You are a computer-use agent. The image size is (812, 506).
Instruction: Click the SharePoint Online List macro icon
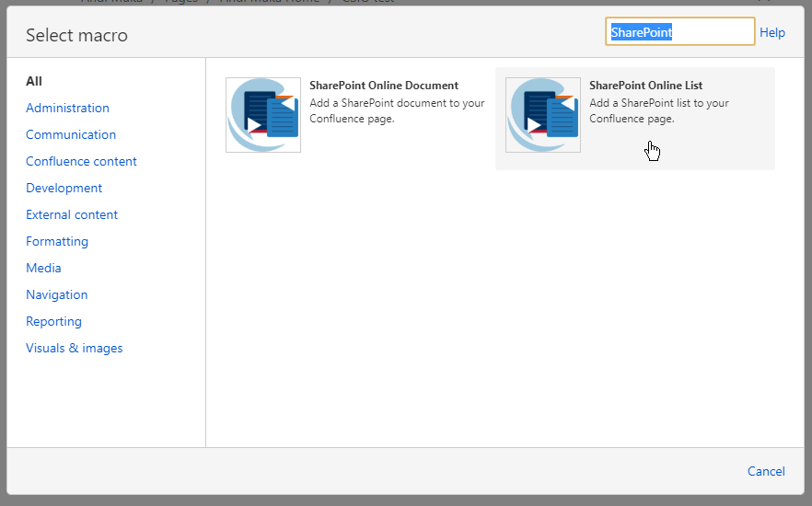(x=543, y=115)
